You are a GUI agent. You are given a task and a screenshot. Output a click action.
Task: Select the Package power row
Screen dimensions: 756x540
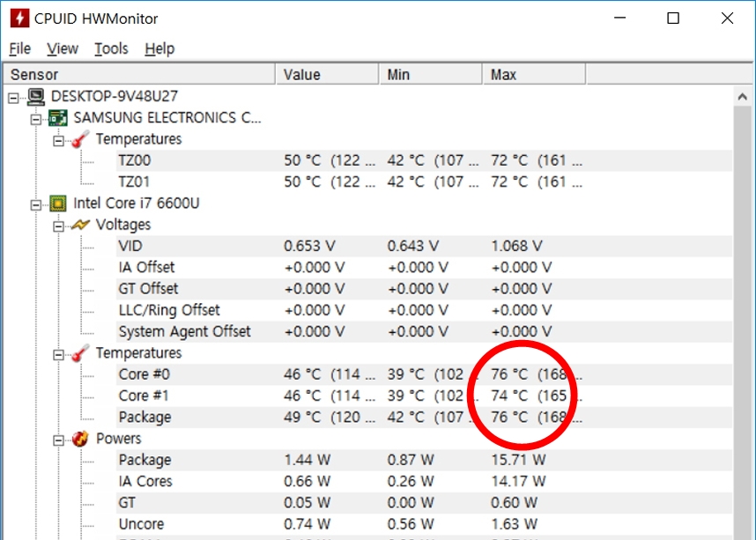click(425, 460)
